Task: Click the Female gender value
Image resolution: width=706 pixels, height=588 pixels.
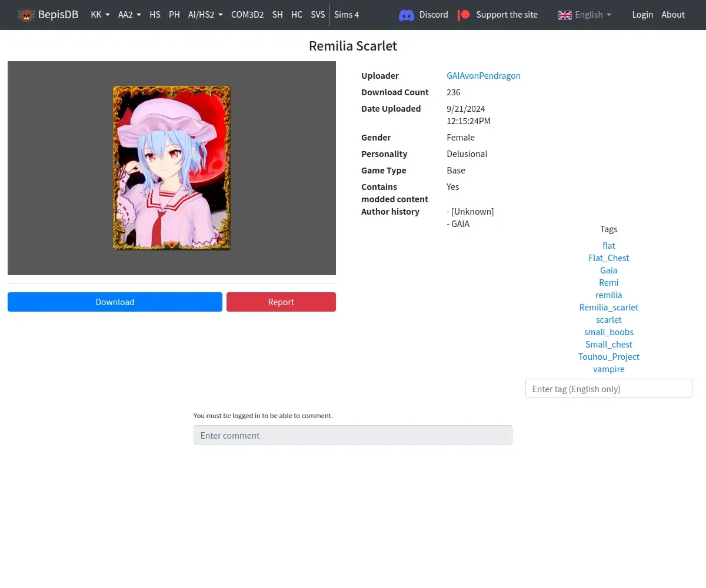Action: (461, 138)
